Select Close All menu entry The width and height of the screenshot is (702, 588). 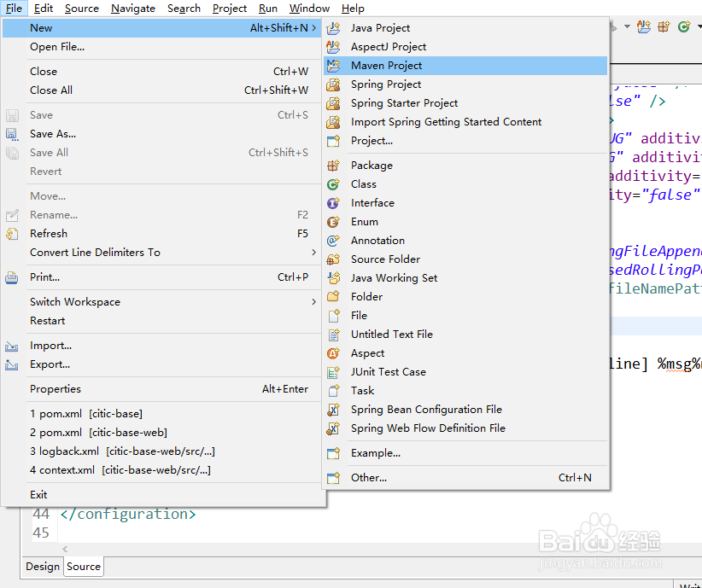coord(162,90)
